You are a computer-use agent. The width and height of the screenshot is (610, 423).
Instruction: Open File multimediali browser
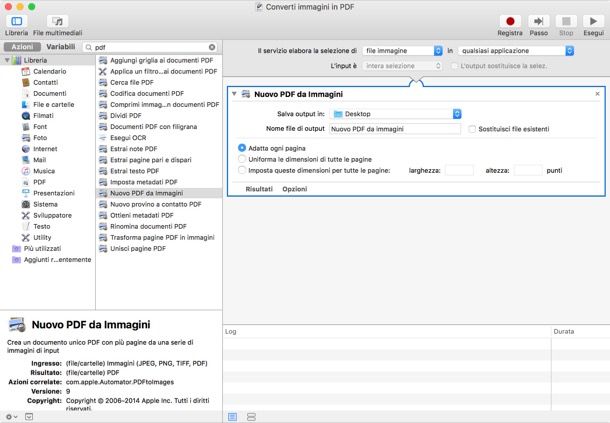click(57, 21)
